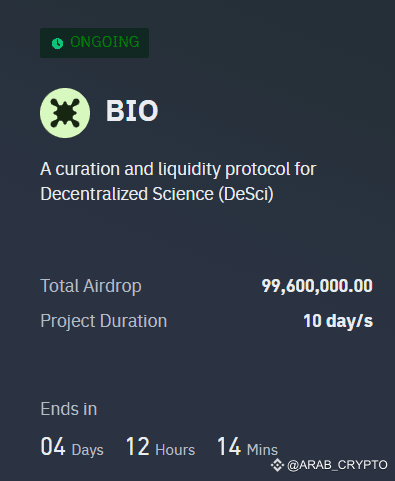Select the Total Airdrop label
Screen dimensions: 395x481
[91, 286]
